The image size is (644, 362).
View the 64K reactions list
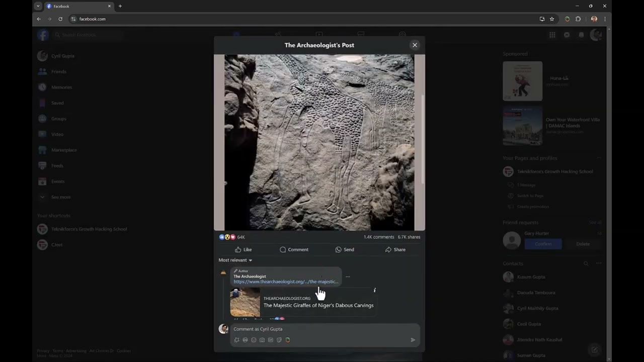click(x=232, y=237)
